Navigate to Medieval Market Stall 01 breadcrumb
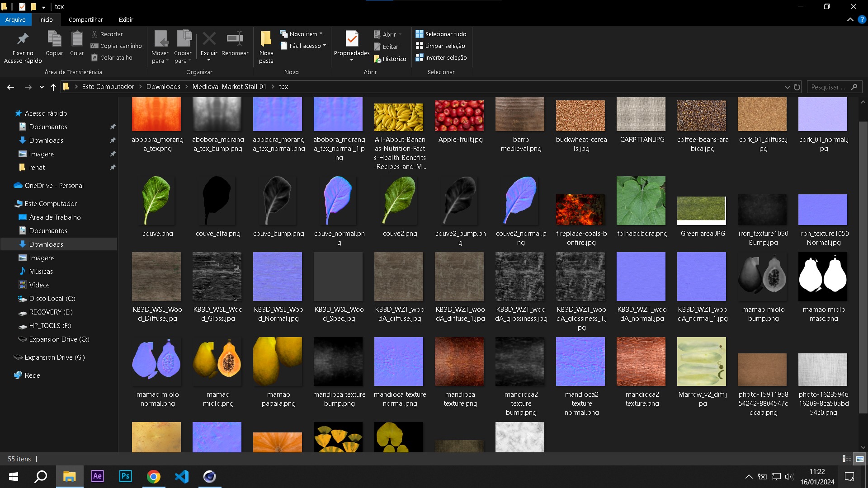The width and height of the screenshot is (868, 488). point(229,86)
